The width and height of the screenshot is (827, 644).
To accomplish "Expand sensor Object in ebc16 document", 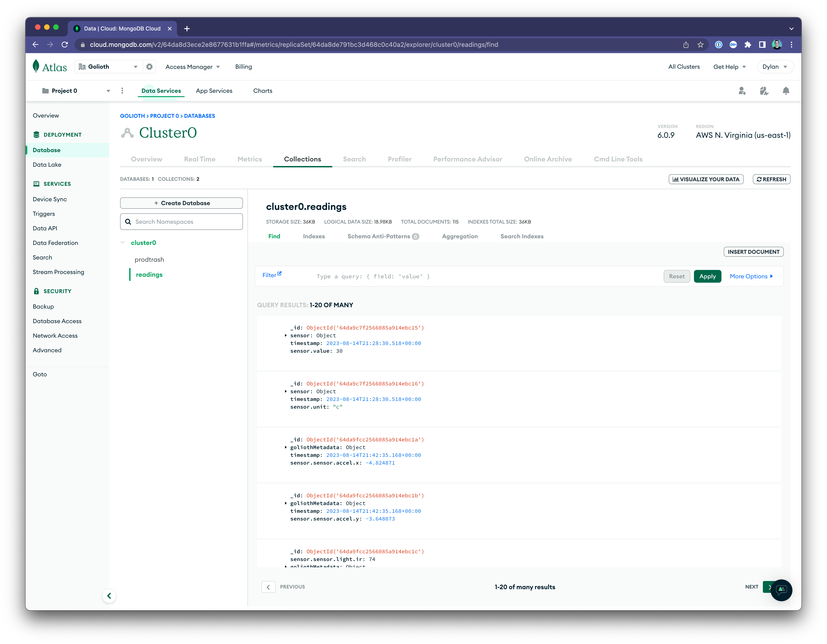I will point(285,392).
